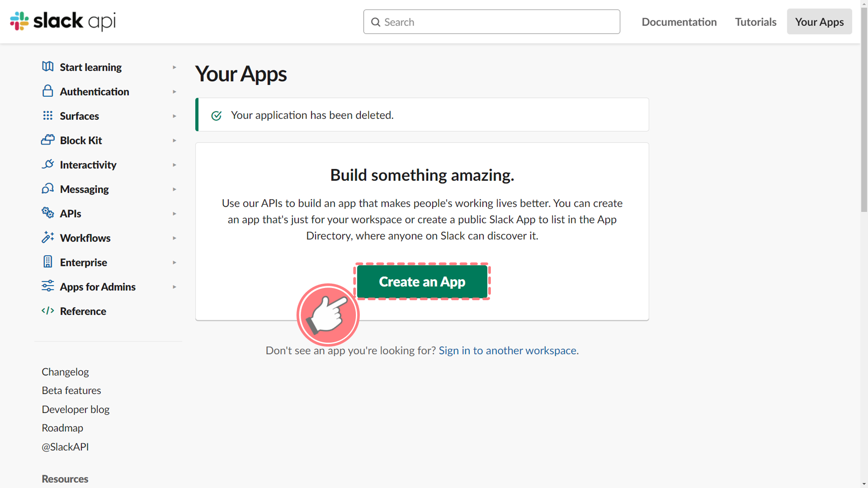
Task: Click the Resources sidebar heading
Action: (65, 479)
